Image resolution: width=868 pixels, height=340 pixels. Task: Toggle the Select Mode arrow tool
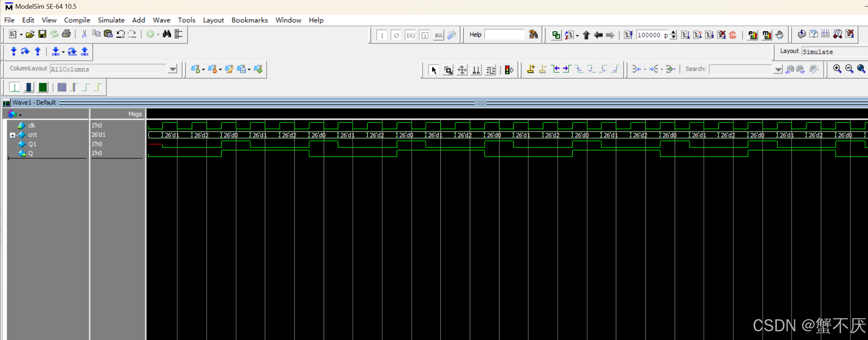click(433, 70)
